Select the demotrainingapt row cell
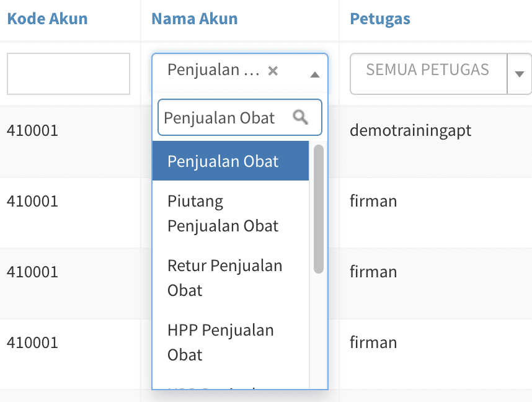This screenshot has height=402, width=532. (x=410, y=131)
